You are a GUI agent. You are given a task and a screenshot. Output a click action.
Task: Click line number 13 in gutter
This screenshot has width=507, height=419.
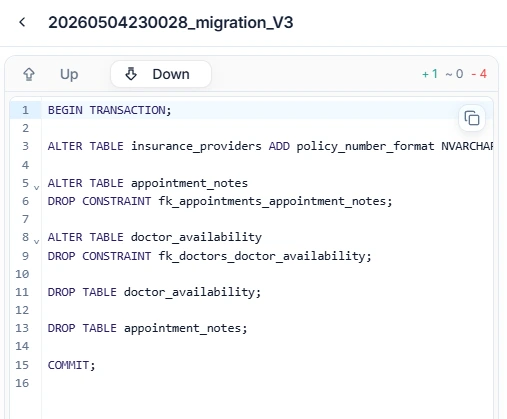(22, 328)
